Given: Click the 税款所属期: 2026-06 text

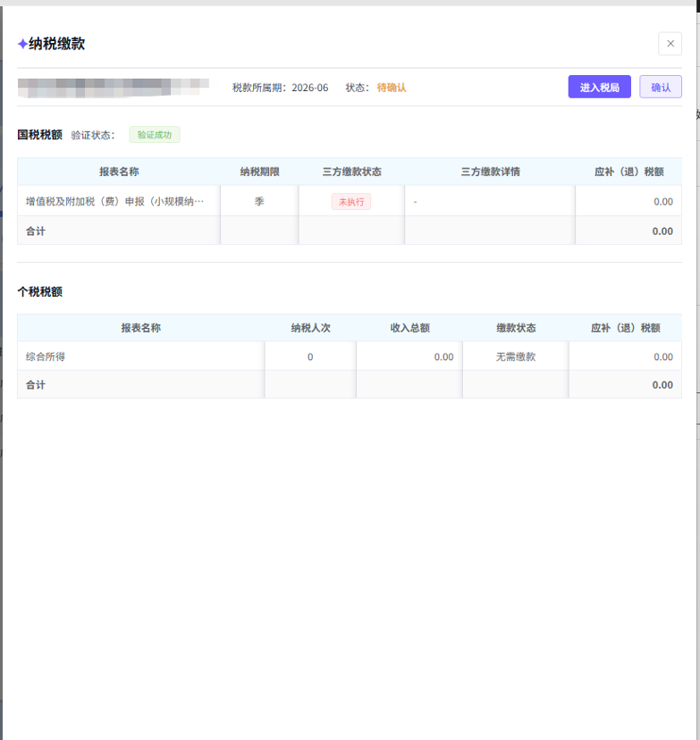Looking at the screenshot, I should [280, 88].
